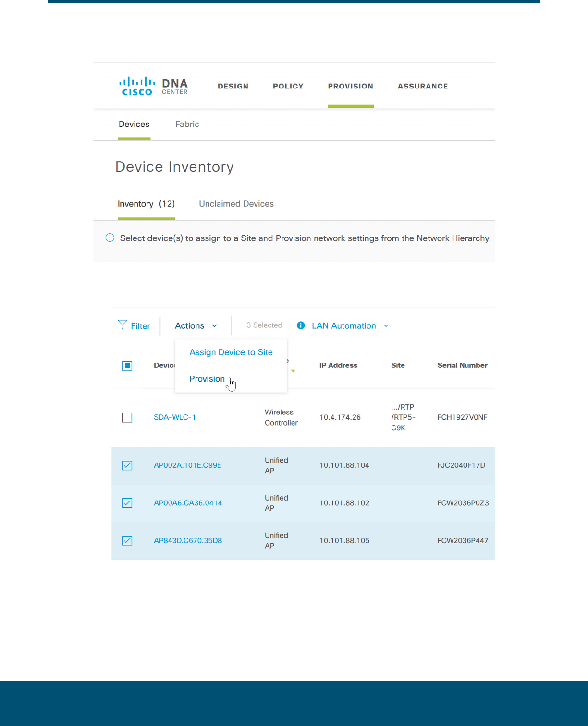Open the SDA-WLC-1 device link
This screenshot has height=726, width=588.
tap(175, 417)
